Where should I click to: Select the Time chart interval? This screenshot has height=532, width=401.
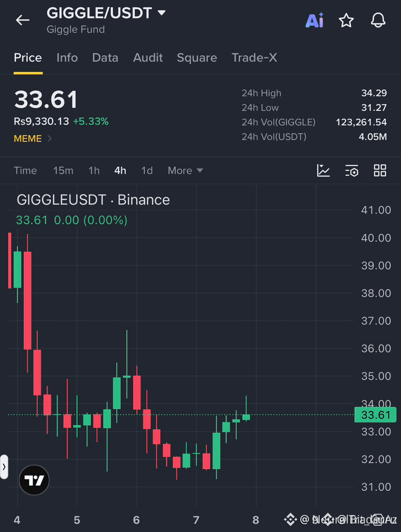pyautogui.click(x=25, y=170)
